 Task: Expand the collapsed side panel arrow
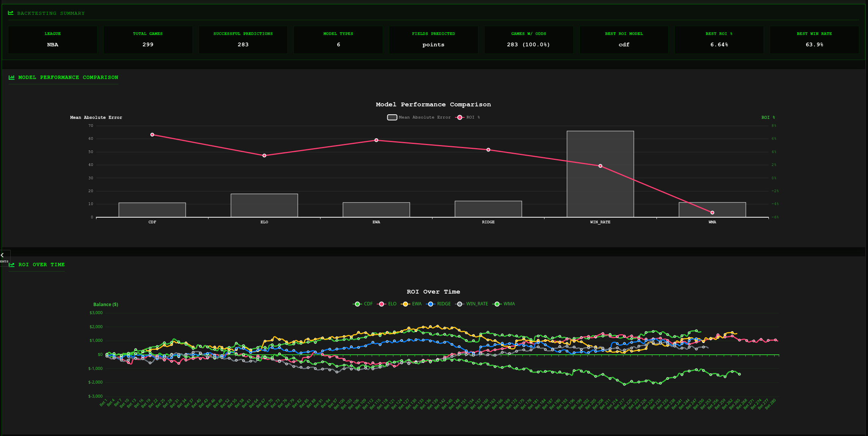point(2,255)
